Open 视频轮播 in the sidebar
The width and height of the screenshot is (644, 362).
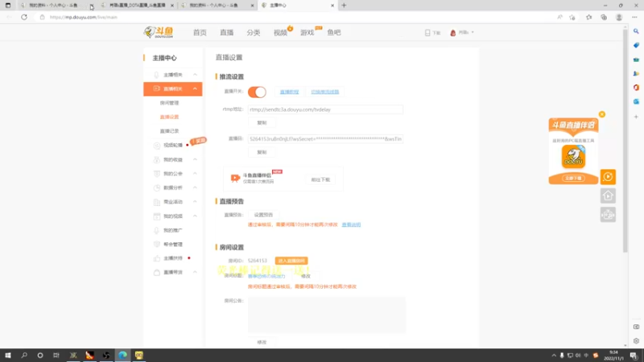coord(173,146)
